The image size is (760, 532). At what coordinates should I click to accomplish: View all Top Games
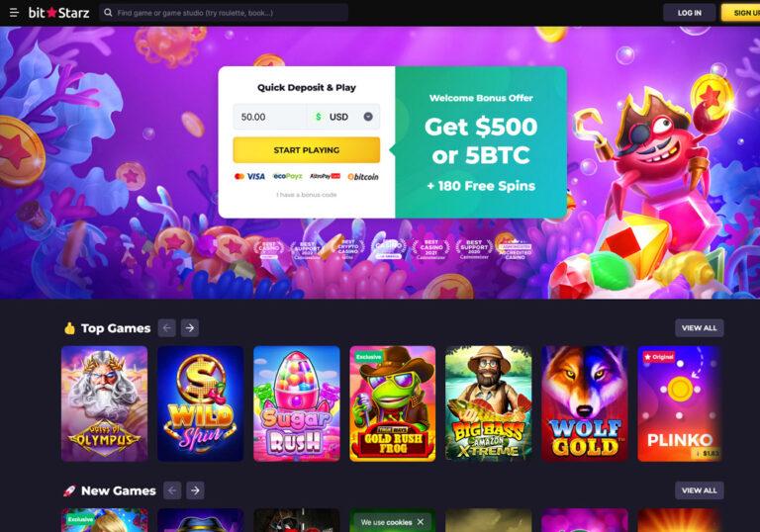coord(700,328)
